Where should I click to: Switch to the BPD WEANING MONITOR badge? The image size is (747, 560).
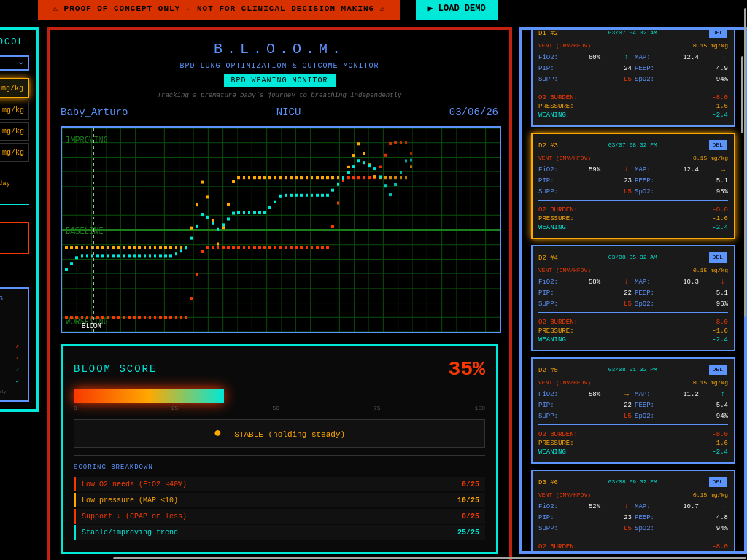(279, 79)
